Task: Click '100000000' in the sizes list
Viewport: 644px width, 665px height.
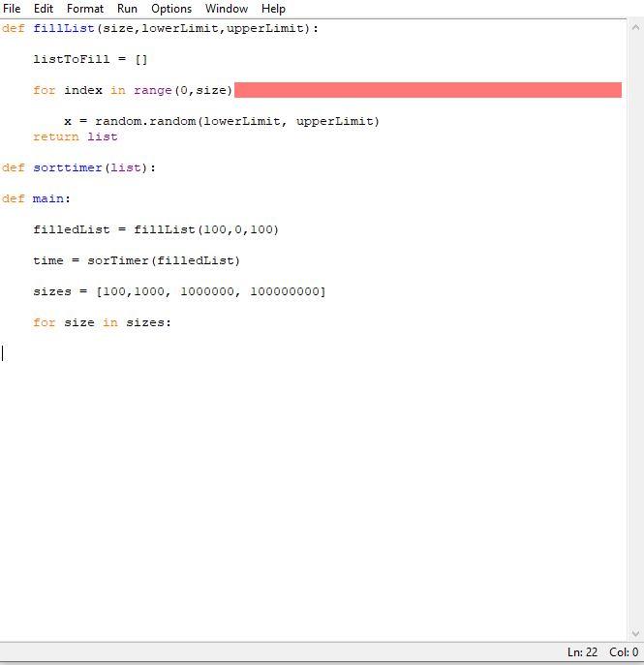Action: (285, 291)
